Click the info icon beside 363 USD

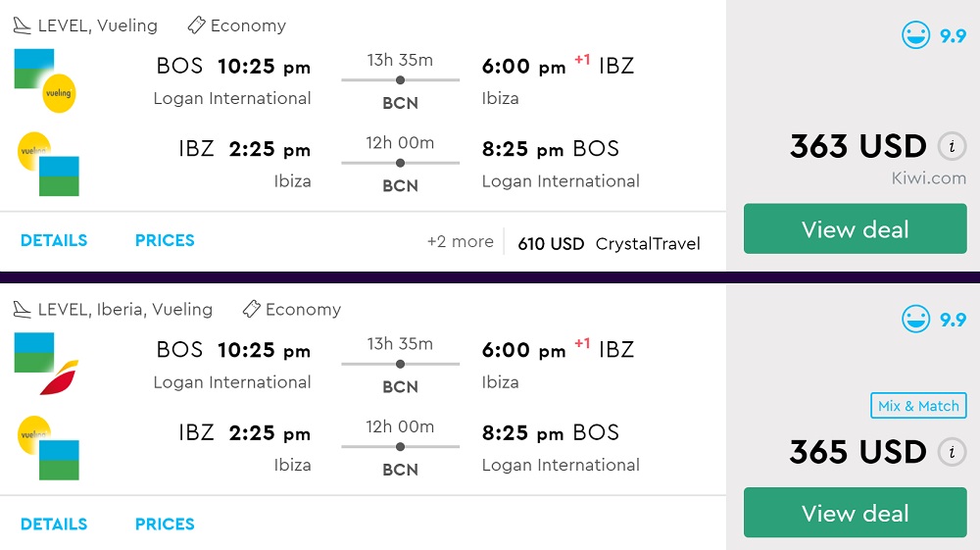pos(950,147)
